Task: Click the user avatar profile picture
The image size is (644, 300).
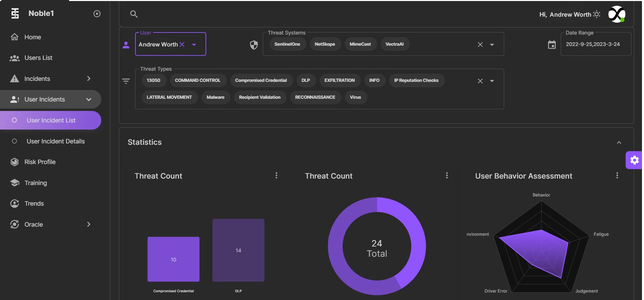Action: coord(617,14)
